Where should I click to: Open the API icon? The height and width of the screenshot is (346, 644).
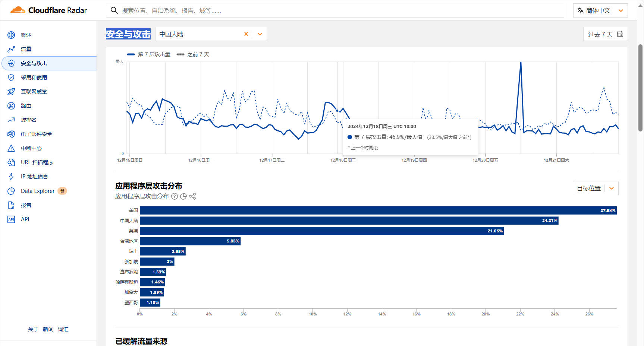pyautogui.click(x=11, y=219)
